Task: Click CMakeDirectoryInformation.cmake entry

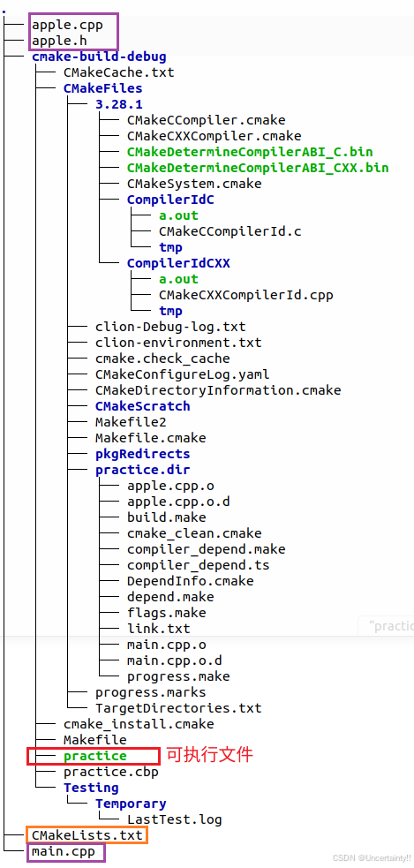Action: [x=218, y=389]
